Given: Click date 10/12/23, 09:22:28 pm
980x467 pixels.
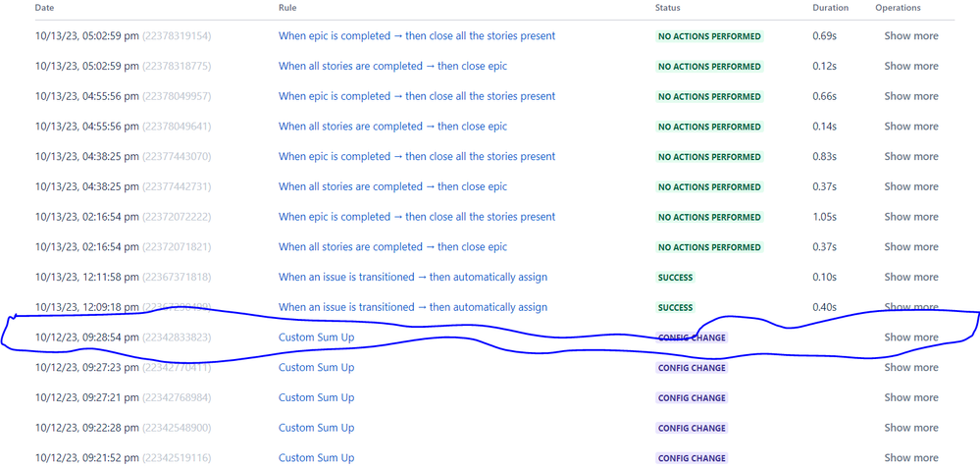Looking at the screenshot, I should click(x=87, y=428).
